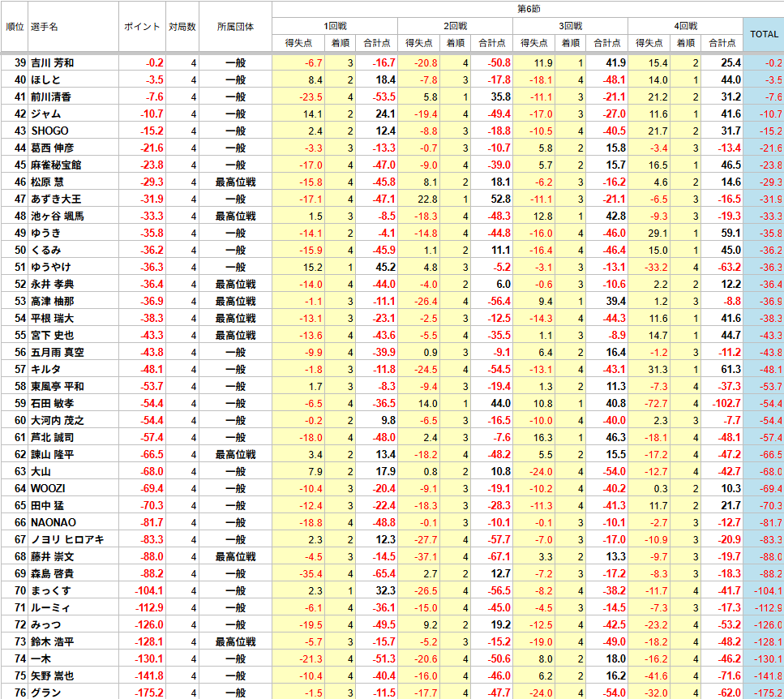Viewport: 784px width, 699px height.
Task: Select player name WOOZI
Action: (48, 488)
